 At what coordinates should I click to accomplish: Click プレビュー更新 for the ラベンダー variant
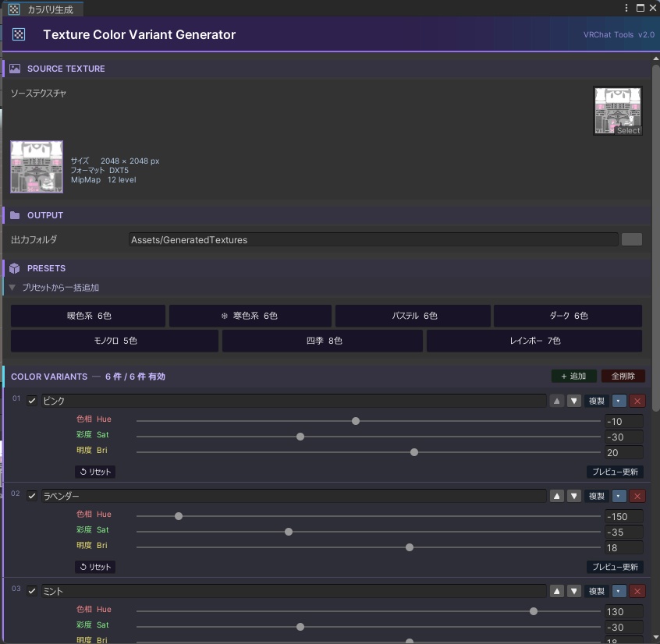(615, 567)
